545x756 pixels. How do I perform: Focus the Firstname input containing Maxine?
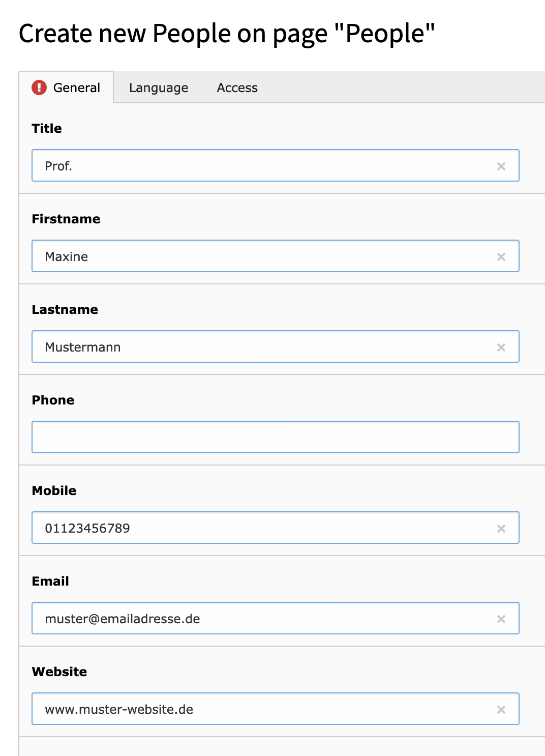[x=276, y=256]
